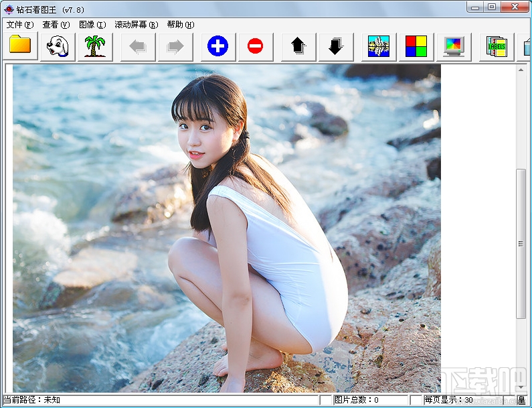Click the palm tree toolbar icon

[x=95, y=46]
